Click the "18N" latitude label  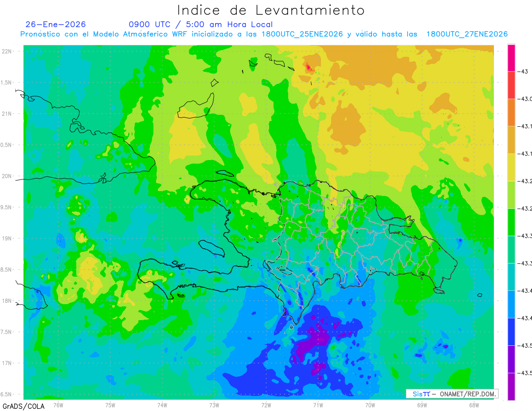coord(7,301)
